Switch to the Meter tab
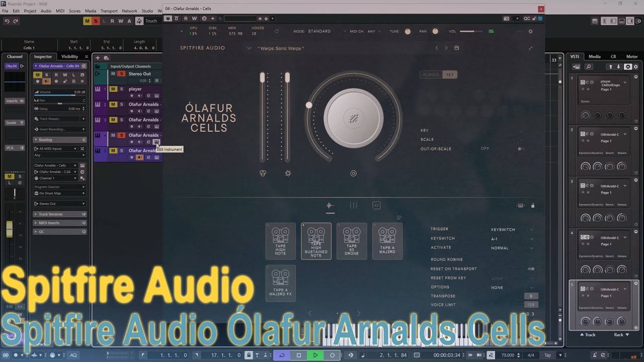 tap(632, 57)
